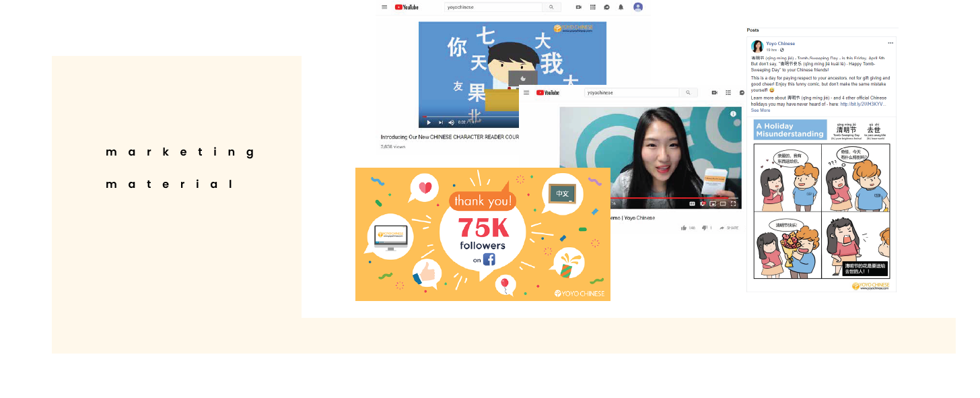
Task: Focus search box in top YouTube window
Action: coord(493,7)
